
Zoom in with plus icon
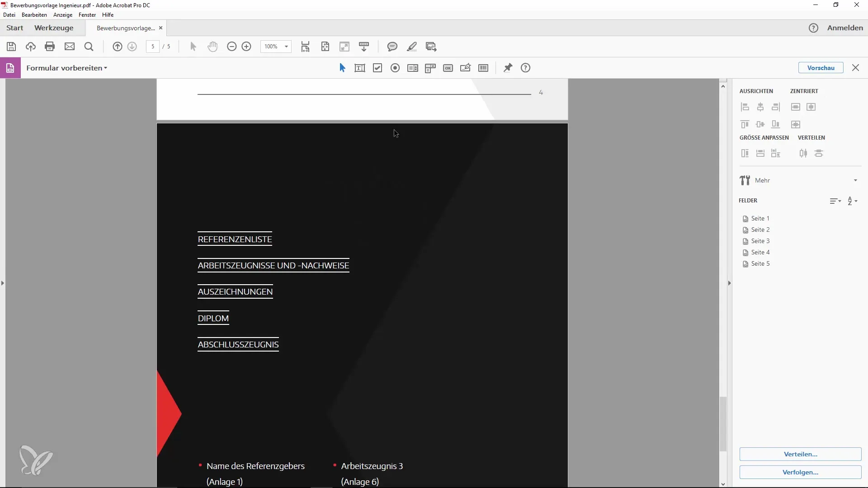tap(246, 47)
